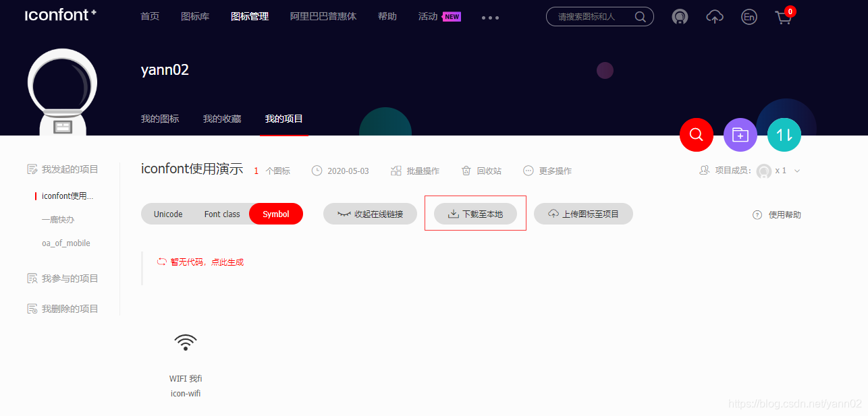Click the purple new folder button

coord(740,134)
